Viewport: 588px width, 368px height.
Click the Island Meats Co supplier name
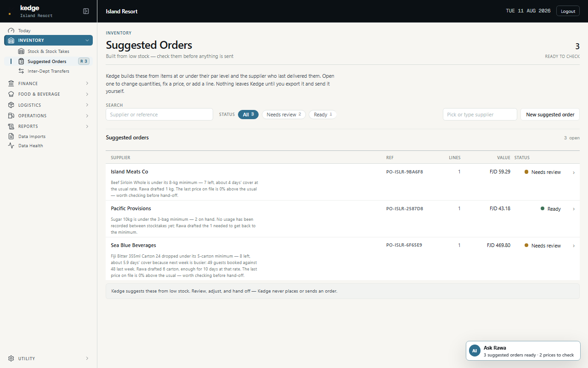tap(130, 172)
